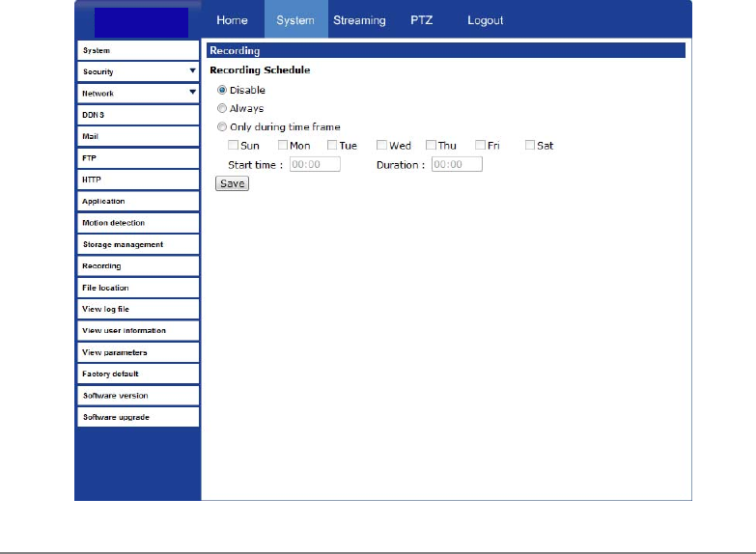Select the Disable radio button
Image resolution: width=756 pixels, height=554 pixels.
[x=222, y=91]
